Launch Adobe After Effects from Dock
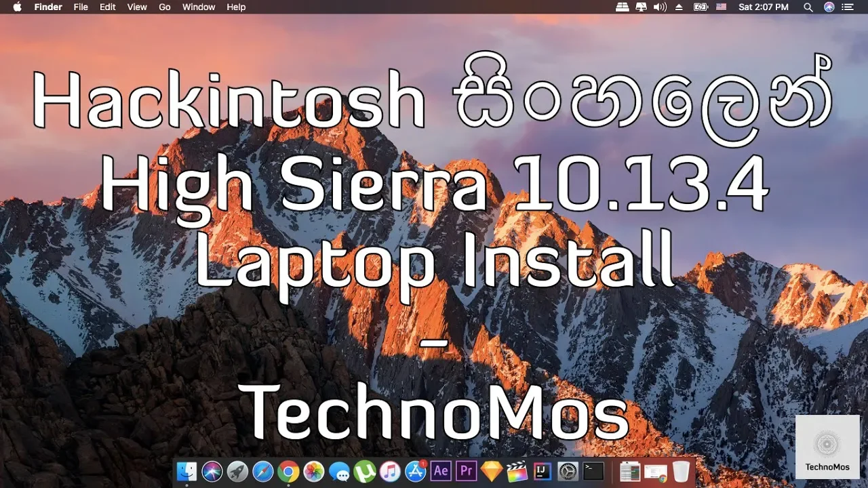 tap(441, 471)
